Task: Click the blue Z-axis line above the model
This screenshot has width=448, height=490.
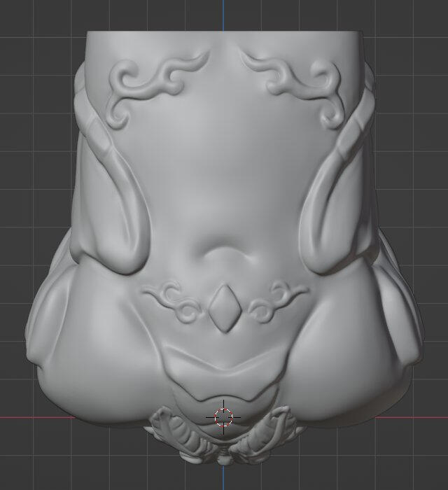Action: [223, 14]
